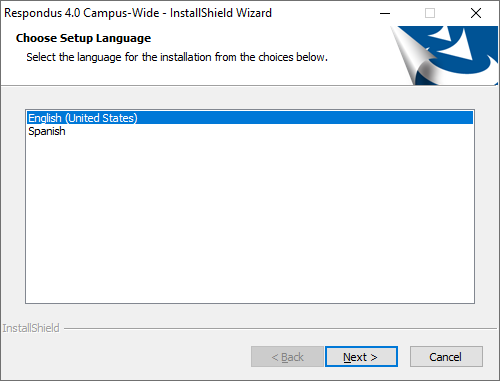500x381 pixels.
Task: Click the gray dialog area left of Back
Action: point(127,357)
